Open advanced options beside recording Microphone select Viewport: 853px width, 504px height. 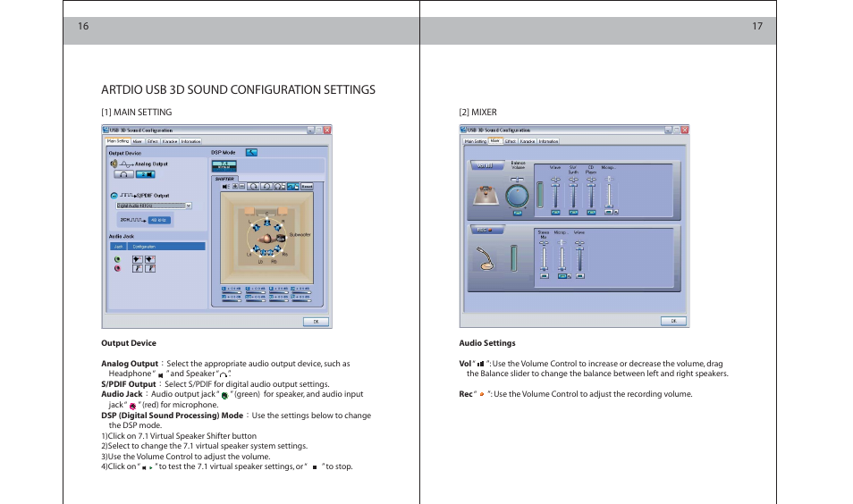(569, 276)
